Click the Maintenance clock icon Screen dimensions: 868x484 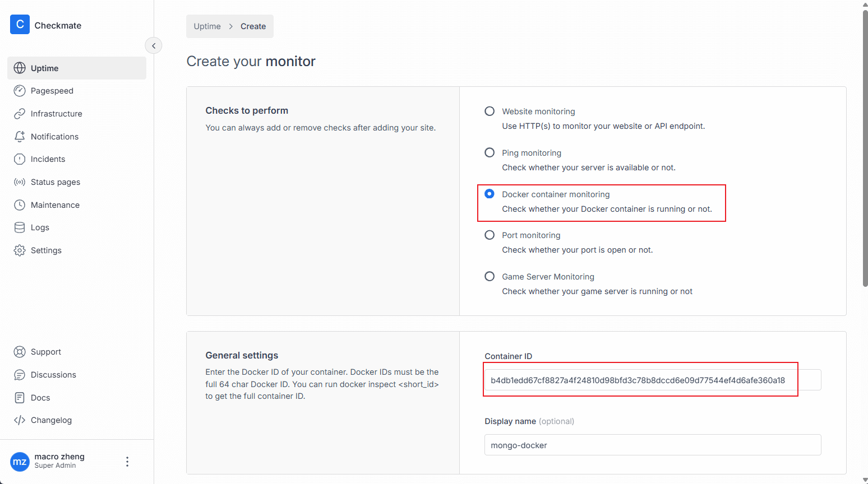[x=20, y=205]
